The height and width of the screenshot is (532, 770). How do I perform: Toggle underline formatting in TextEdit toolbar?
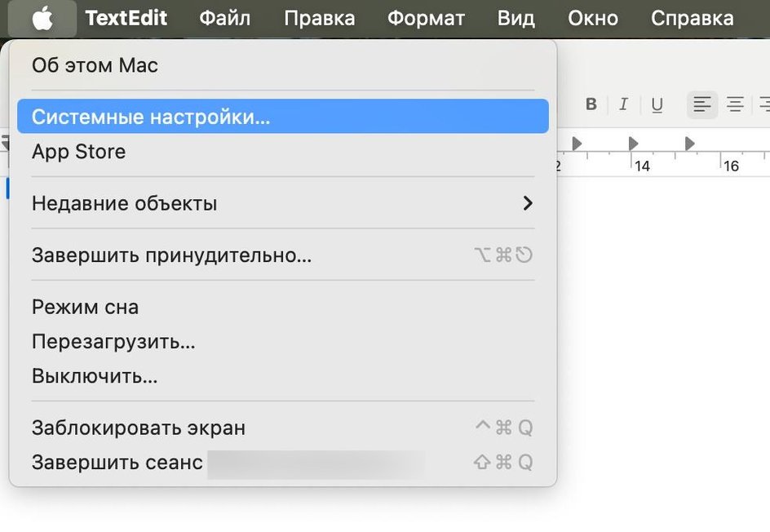(657, 104)
